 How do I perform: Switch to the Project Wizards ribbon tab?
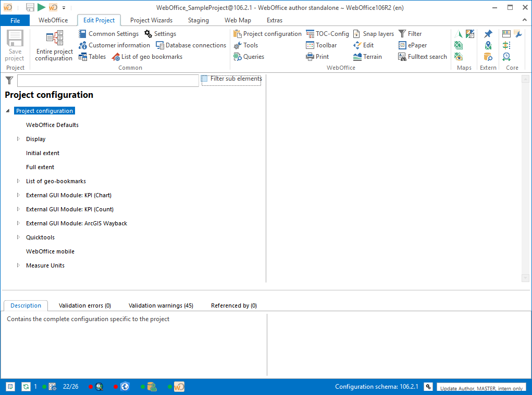(151, 20)
